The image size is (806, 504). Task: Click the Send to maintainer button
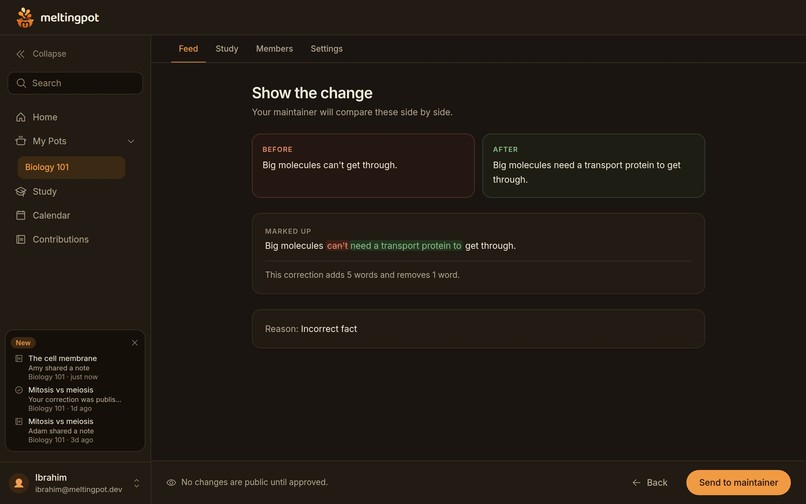(738, 482)
